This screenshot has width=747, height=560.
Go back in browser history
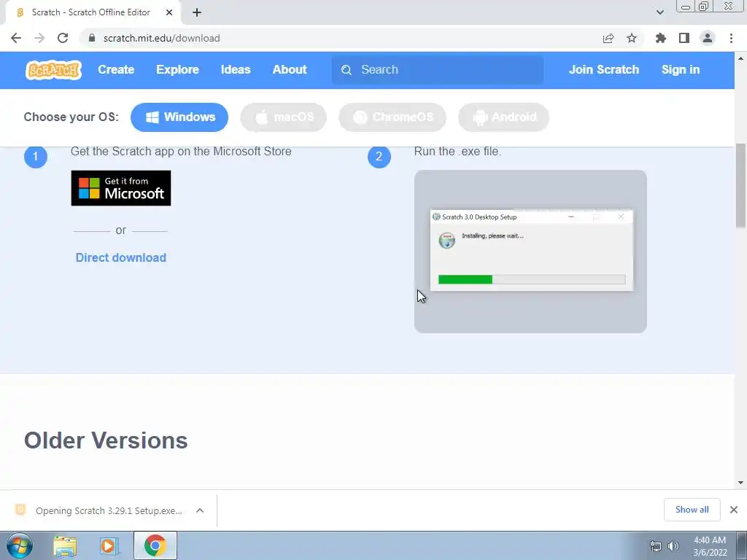click(16, 38)
